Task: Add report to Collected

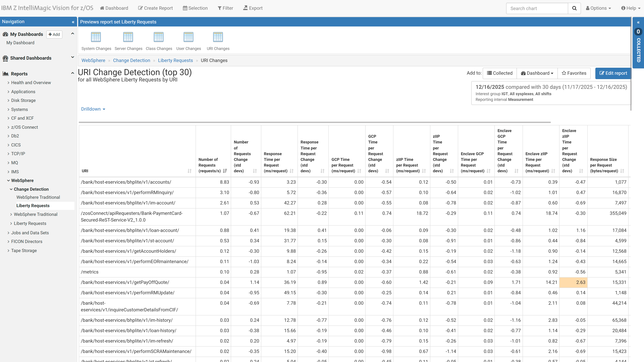Action: [499, 73]
